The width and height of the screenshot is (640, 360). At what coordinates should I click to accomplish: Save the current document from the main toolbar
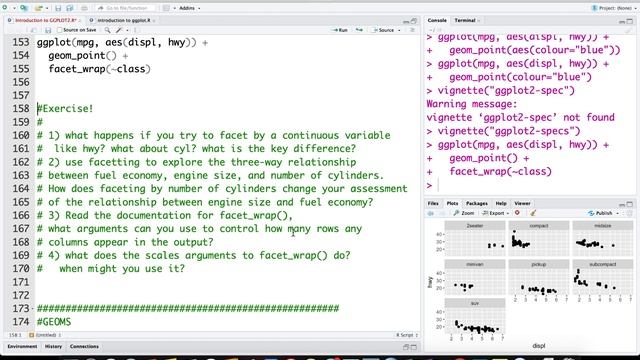[x=58, y=8]
